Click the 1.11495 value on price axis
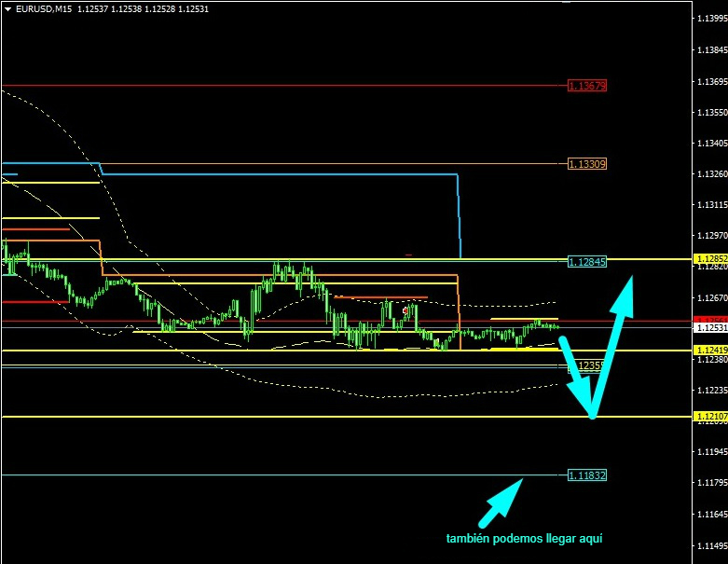 710,545
